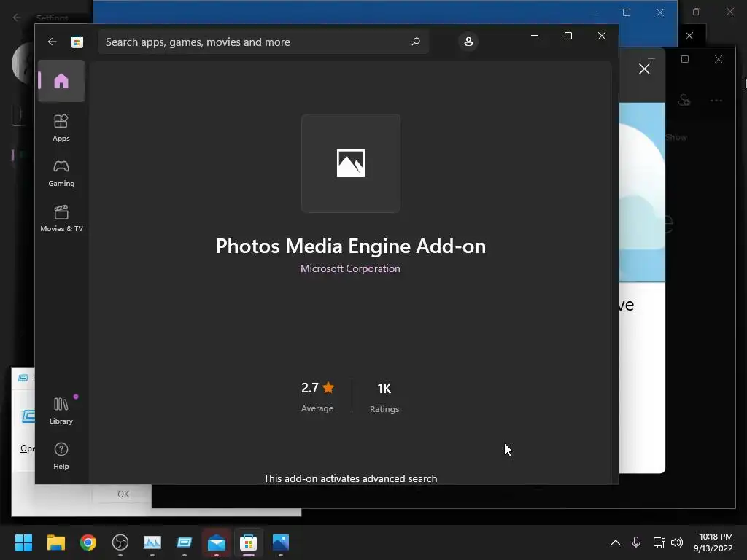Show hidden system tray icons
Viewport: 747px width, 560px height.
click(616, 542)
